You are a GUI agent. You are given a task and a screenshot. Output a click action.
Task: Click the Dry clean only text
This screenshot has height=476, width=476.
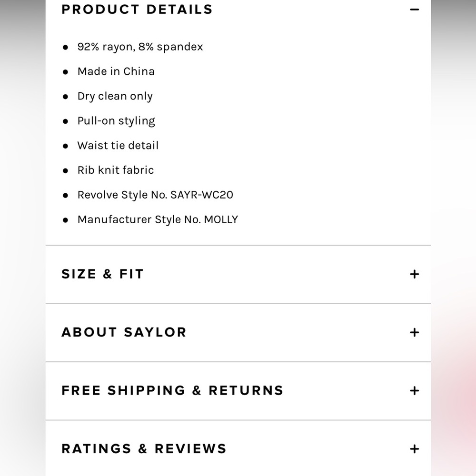[x=115, y=96]
